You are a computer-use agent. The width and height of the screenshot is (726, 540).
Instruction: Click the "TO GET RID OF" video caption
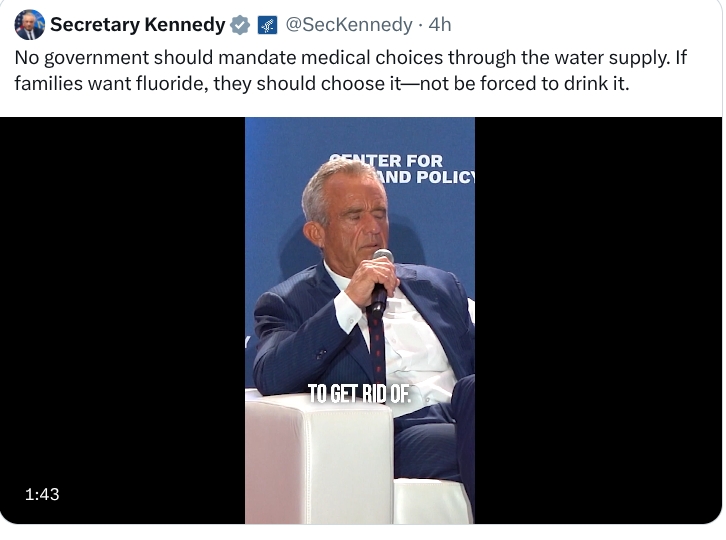358,393
